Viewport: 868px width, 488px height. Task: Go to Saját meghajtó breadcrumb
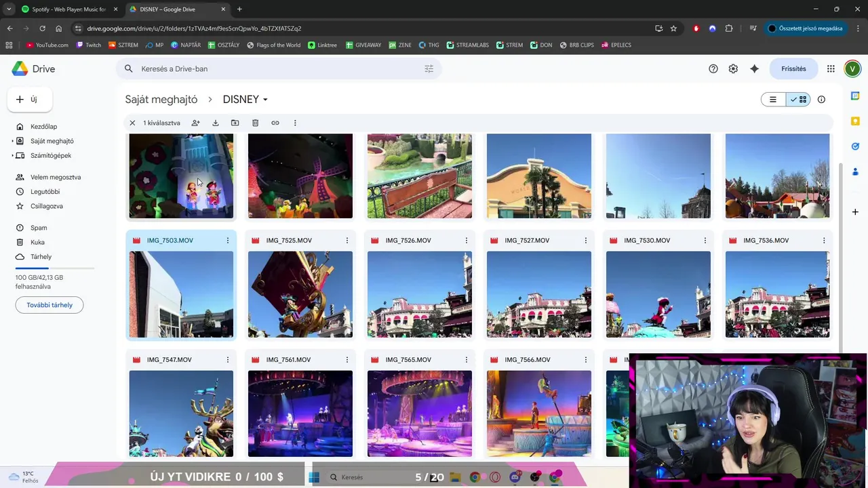161,100
